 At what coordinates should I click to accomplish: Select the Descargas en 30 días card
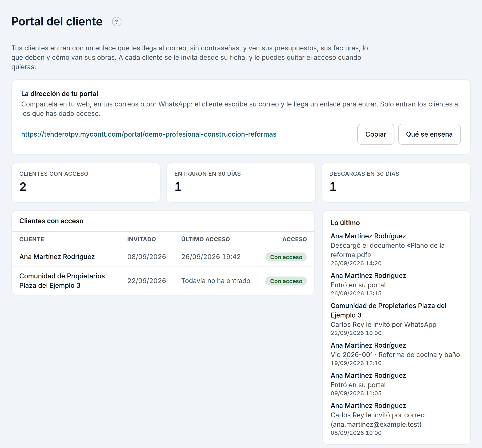(x=396, y=182)
